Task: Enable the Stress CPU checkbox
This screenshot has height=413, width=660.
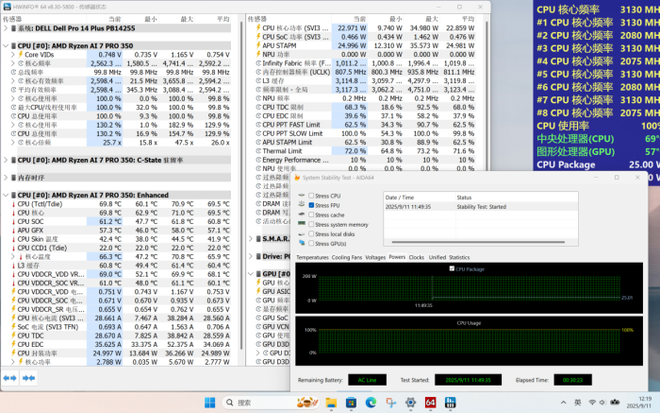Action: 310,196
